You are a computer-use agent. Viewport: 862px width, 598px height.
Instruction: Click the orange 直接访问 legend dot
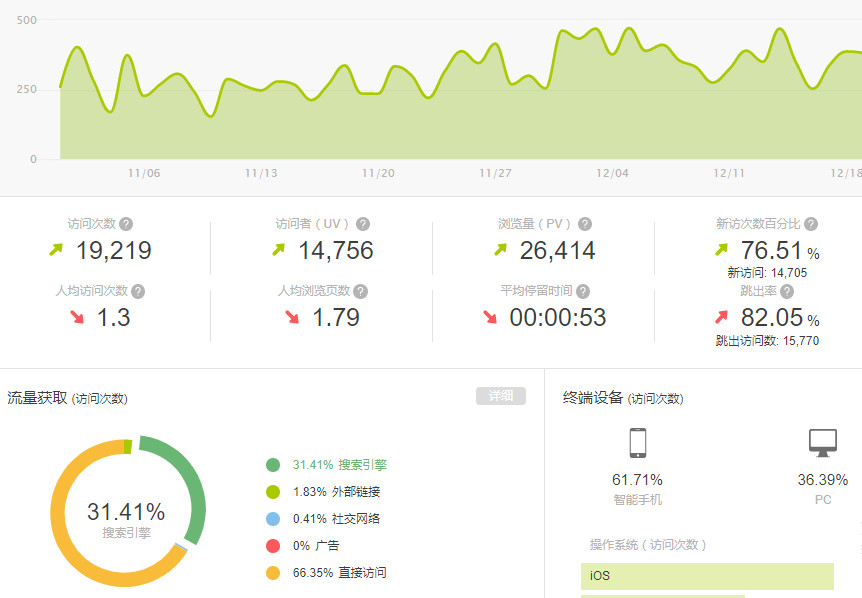click(273, 573)
